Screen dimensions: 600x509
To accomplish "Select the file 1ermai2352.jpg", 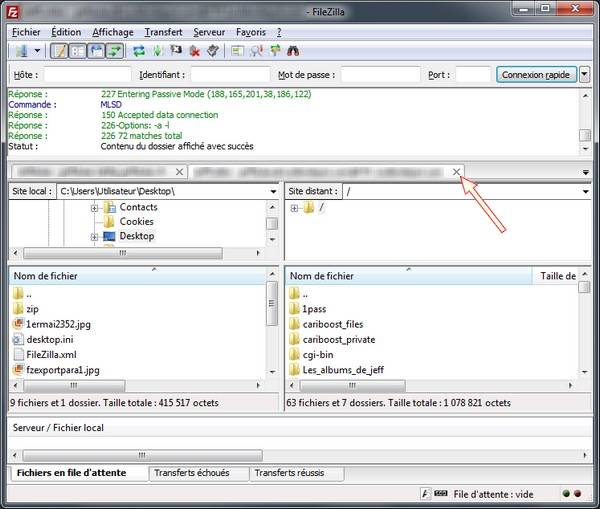I will (58, 325).
